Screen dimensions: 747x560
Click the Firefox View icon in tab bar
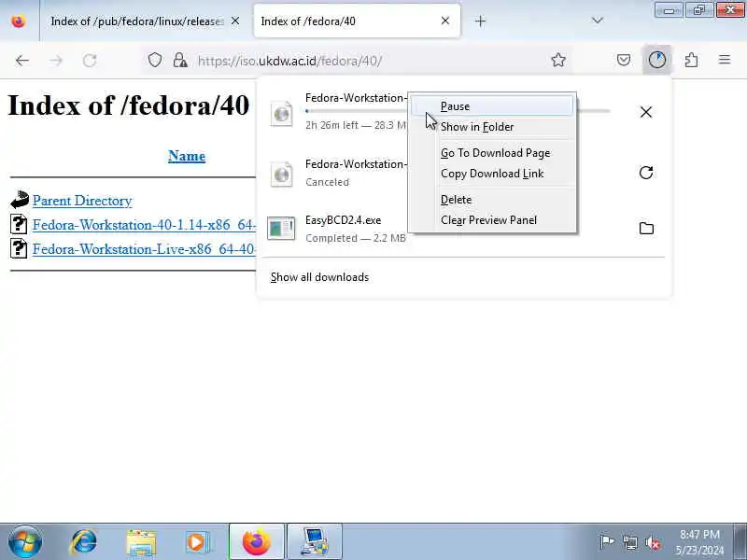(18, 21)
